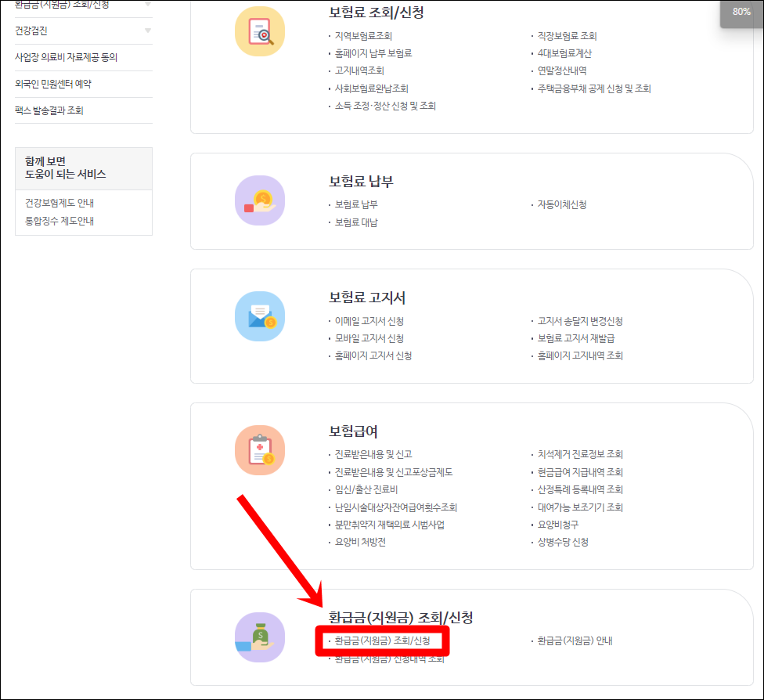This screenshot has width=764, height=700.
Task: Open 보험료 고지서 재발급 link
Action: (x=576, y=338)
